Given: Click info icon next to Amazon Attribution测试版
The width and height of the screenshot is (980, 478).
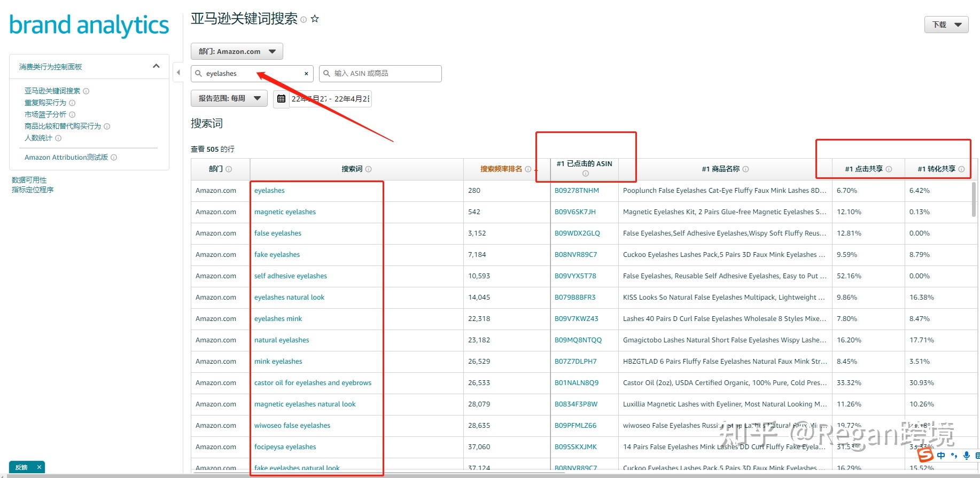Looking at the screenshot, I should [x=114, y=158].
